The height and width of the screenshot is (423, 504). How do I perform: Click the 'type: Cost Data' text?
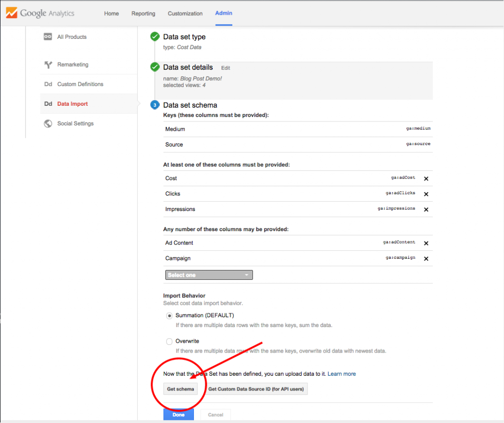click(x=182, y=47)
